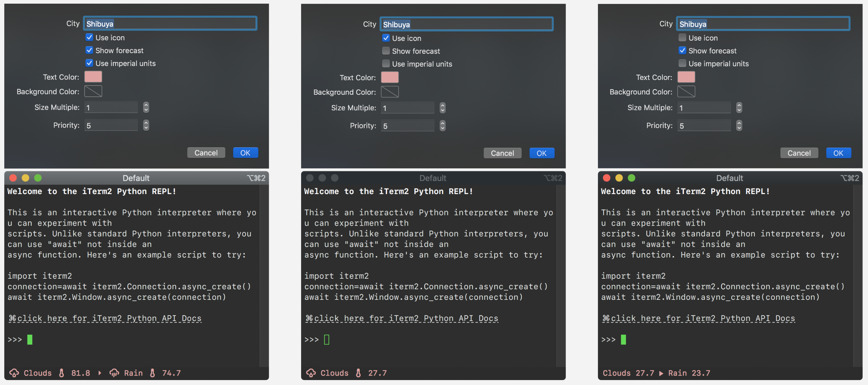
Task: Click Default title of left terminal window
Action: (136, 178)
